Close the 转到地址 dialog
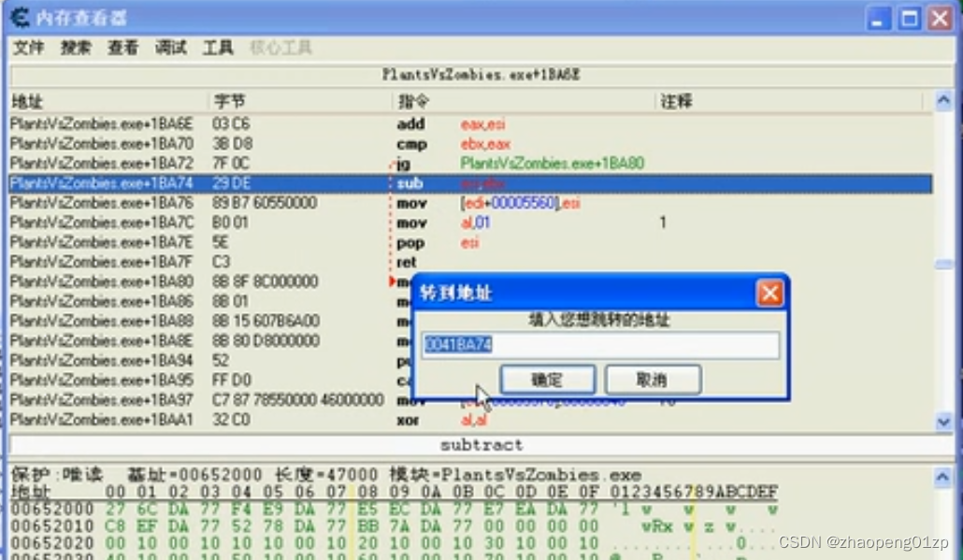Image resolution: width=963 pixels, height=560 pixels. pos(770,293)
